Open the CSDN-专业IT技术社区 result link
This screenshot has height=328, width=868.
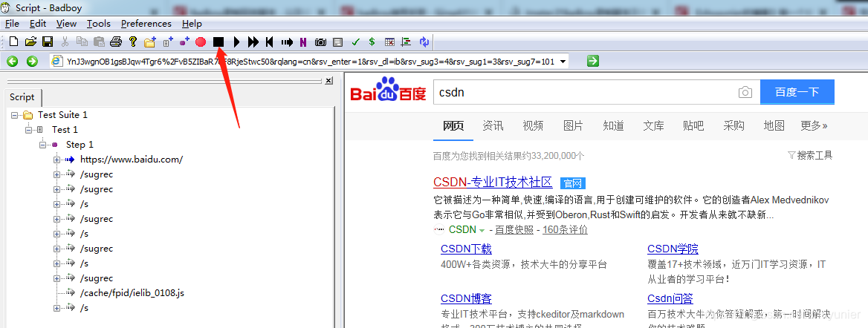pos(493,183)
